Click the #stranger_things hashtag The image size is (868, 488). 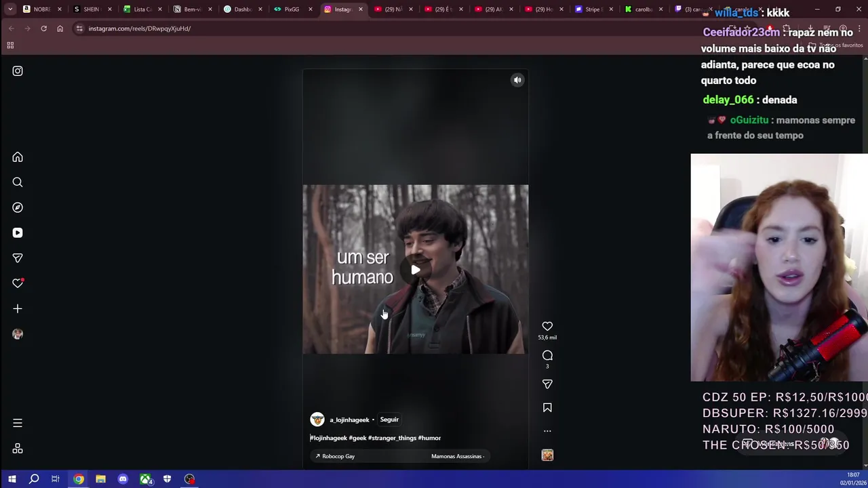tap(392, 438)
